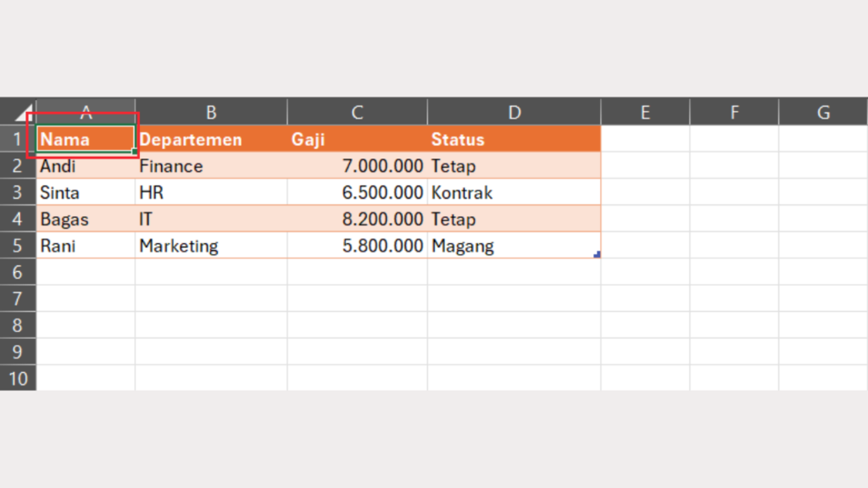Click the Marketing department cell

210,246
